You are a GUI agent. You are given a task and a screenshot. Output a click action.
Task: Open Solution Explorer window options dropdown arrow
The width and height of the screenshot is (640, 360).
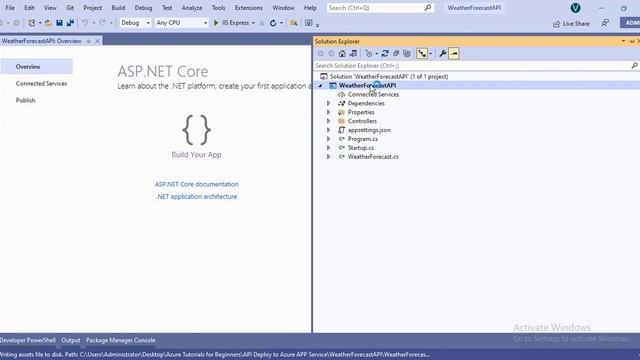click(x=623, y=41)
